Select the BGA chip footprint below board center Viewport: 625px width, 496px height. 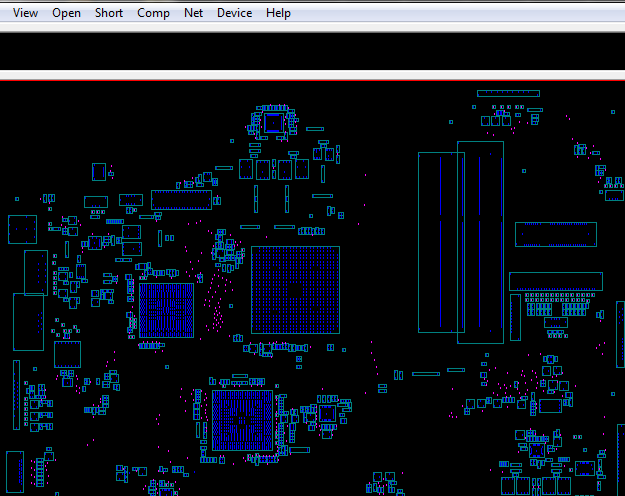(242, 421)
